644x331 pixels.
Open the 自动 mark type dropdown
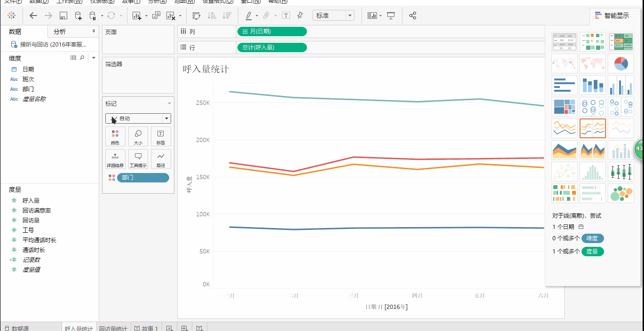point(166,118)
